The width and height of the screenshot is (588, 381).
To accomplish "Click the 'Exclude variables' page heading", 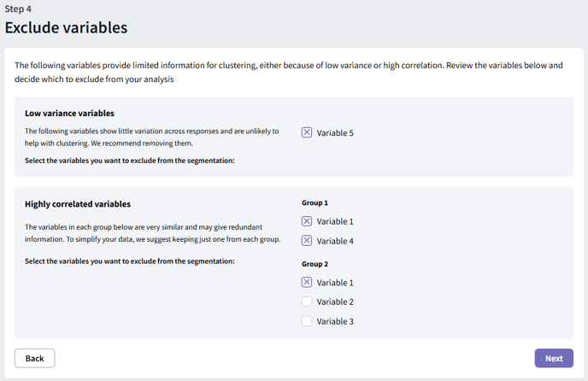I will (x=66, y=27).
